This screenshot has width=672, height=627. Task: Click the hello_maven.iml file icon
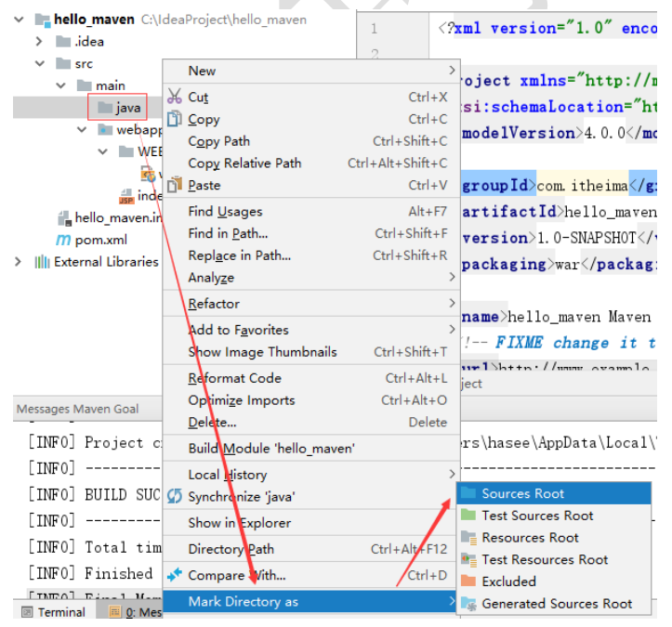coord(64,218)
